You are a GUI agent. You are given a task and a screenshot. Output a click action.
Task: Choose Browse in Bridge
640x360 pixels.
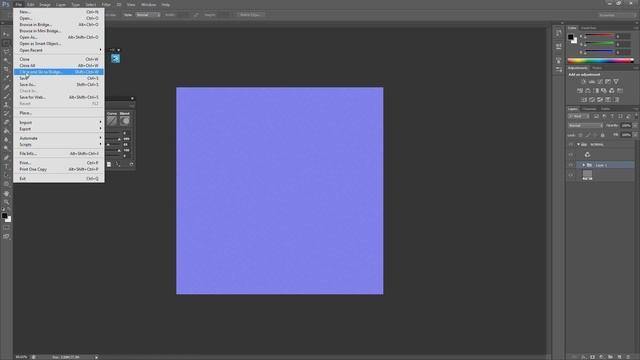pyautogui.click(x=59, y=24)
